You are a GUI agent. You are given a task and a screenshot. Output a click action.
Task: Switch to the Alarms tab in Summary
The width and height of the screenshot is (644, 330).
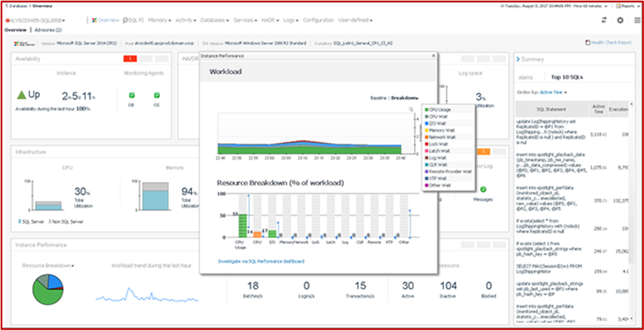click(525, 77)
